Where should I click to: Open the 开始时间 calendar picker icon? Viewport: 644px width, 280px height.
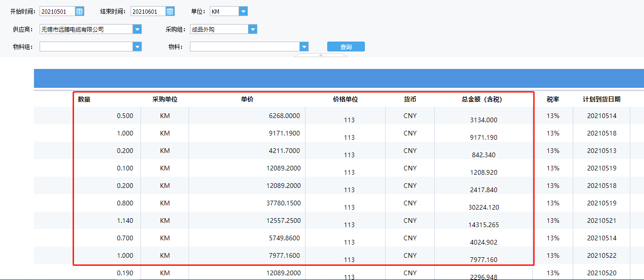pyautogui.click(x=80, y=11)
